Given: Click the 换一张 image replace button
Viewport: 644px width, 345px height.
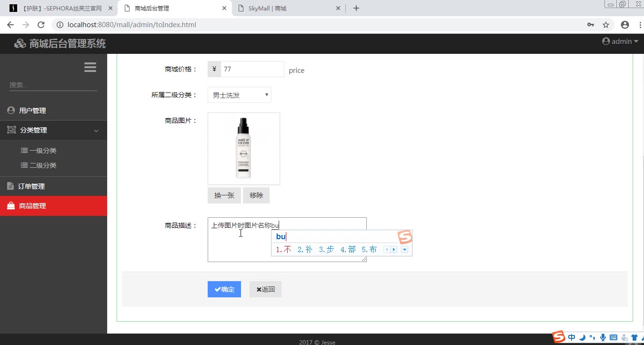Looking at the screenshot, I should pos(224,195).
